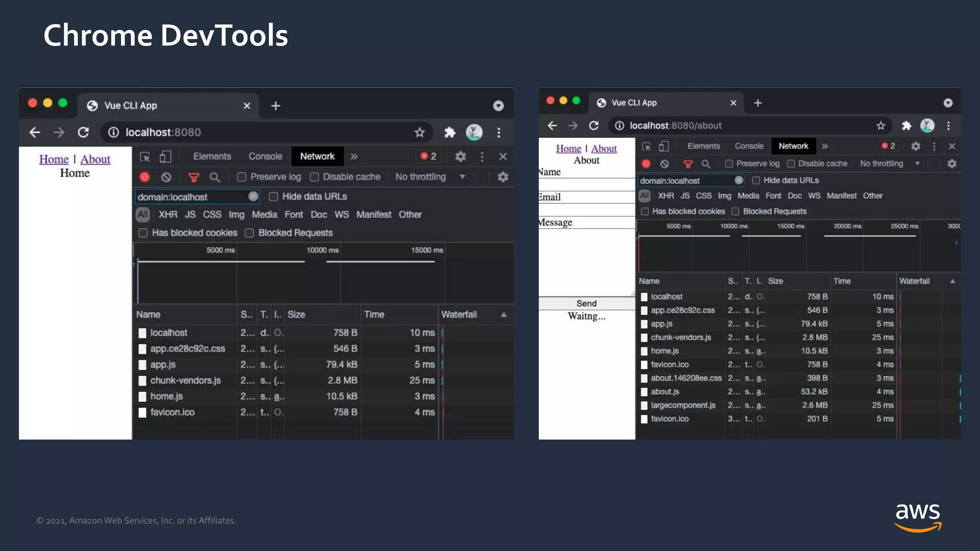The image size is (980, 551).
Task: Clear domain:localhost filter in left DevTools
Action: (x=253, y=196)
